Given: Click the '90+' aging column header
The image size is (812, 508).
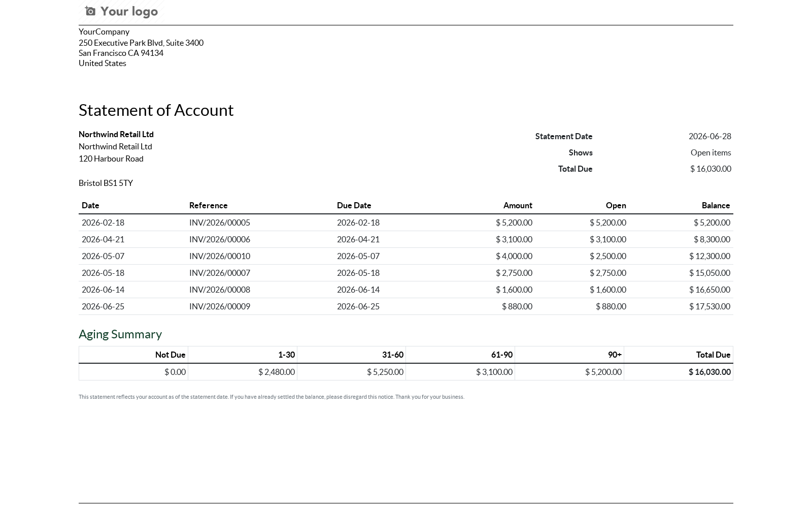Looking at the screenshot, I should 615,355.
